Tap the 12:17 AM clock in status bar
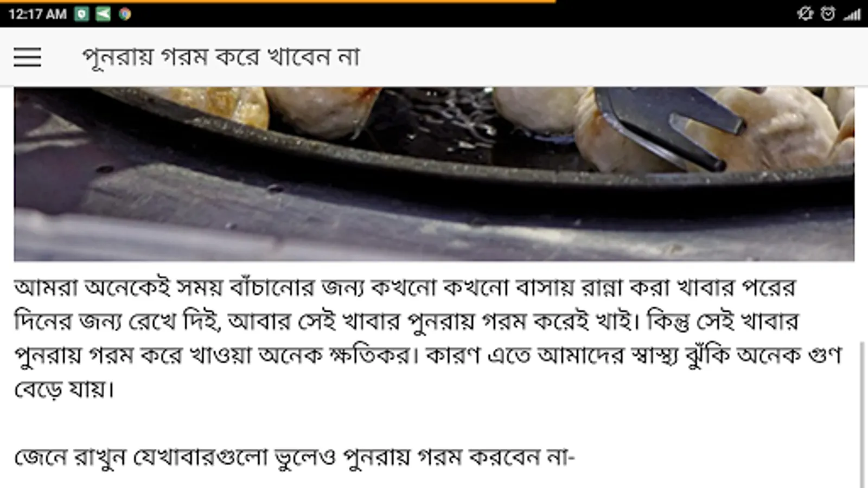The height and width of the screenshot is (488, 868). pyautogui.click(x=37, y=14)
